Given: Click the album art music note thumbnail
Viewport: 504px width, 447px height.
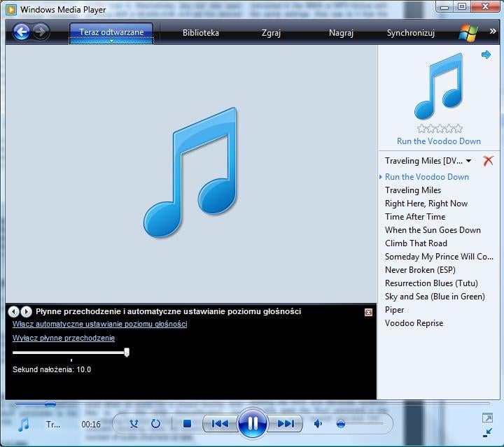Looking at the screenshot, I should pos(439,86).
